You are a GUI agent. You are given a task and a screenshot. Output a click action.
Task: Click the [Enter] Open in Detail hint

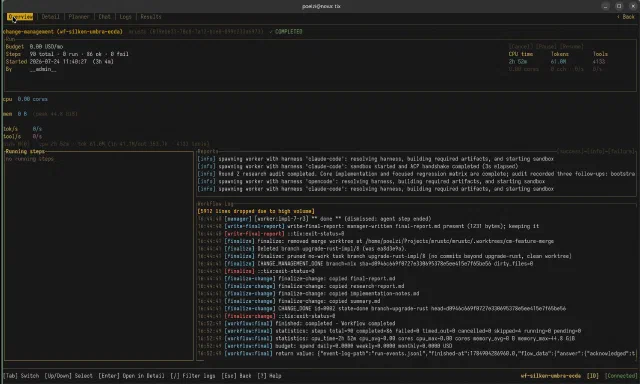[x=131, y=376]
